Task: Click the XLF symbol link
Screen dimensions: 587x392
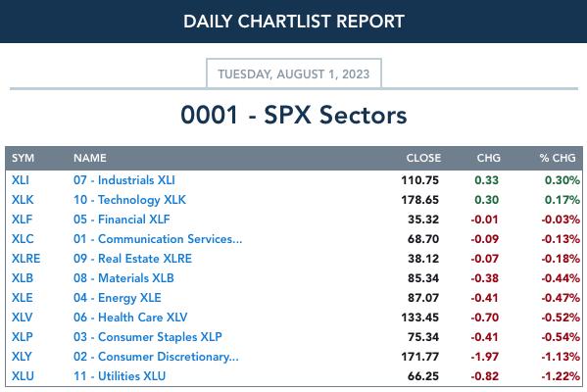Action: point(22,219)
